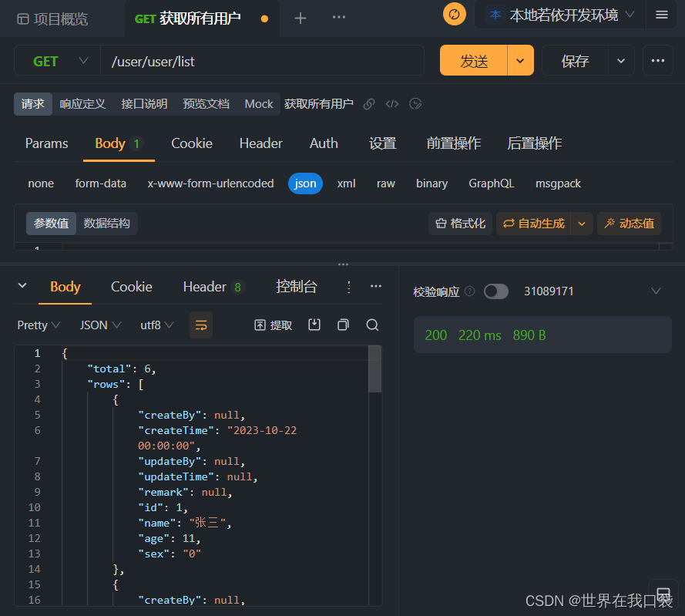Select the none body type
The image size is (685, 616).
click(x=41, y=183)
